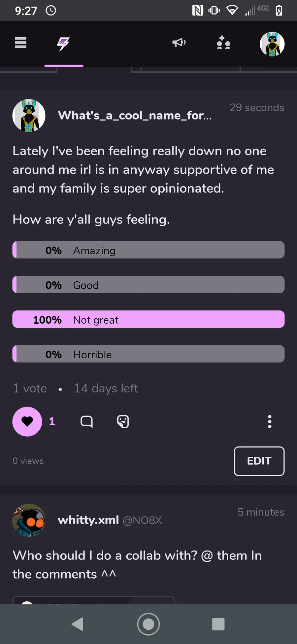Image resolution: width=297 pixels, height=644 pixels.
Task: Expand the three-dot post options menu
Action: pos(270,422)
